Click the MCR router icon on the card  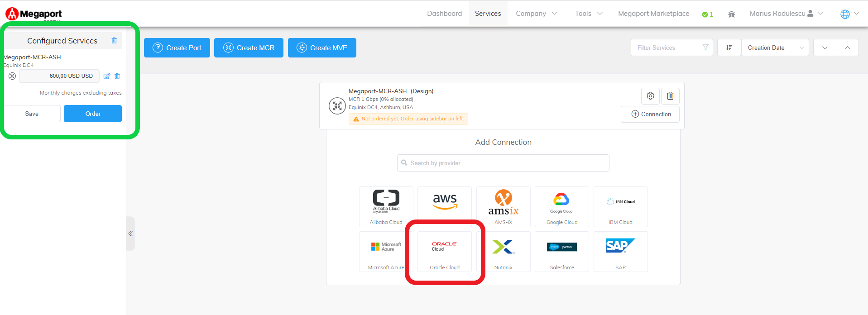[x=337, y=106]
